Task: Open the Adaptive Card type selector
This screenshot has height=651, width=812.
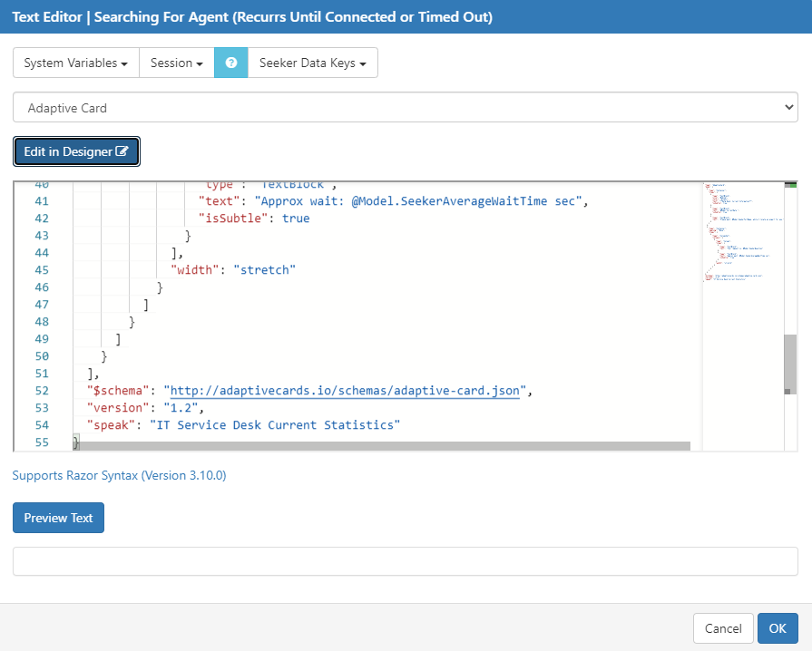Action: tap(405, 108)
